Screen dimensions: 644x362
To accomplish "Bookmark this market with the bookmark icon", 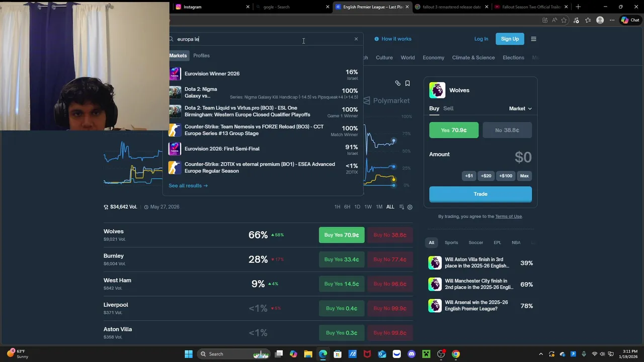I will [408, 83].
